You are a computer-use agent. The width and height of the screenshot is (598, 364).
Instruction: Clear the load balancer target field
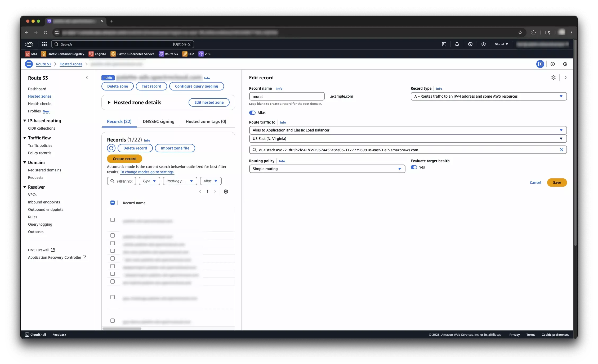[561, 150]
